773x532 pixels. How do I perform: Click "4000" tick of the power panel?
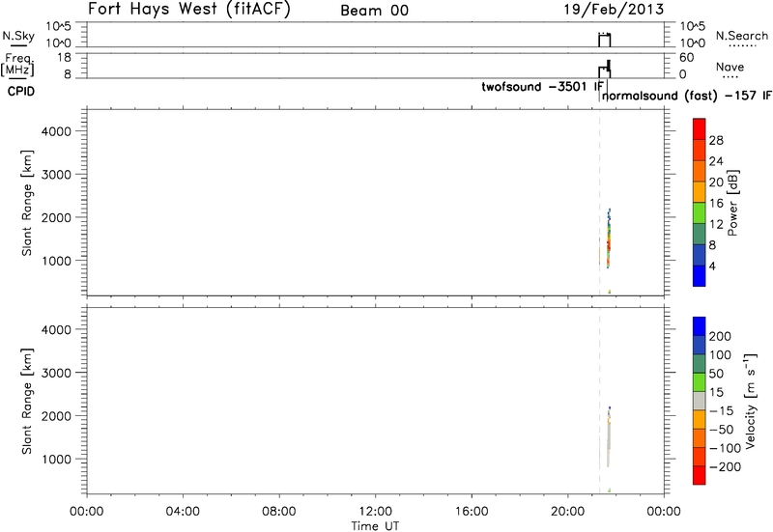click(x=56, y=131)
